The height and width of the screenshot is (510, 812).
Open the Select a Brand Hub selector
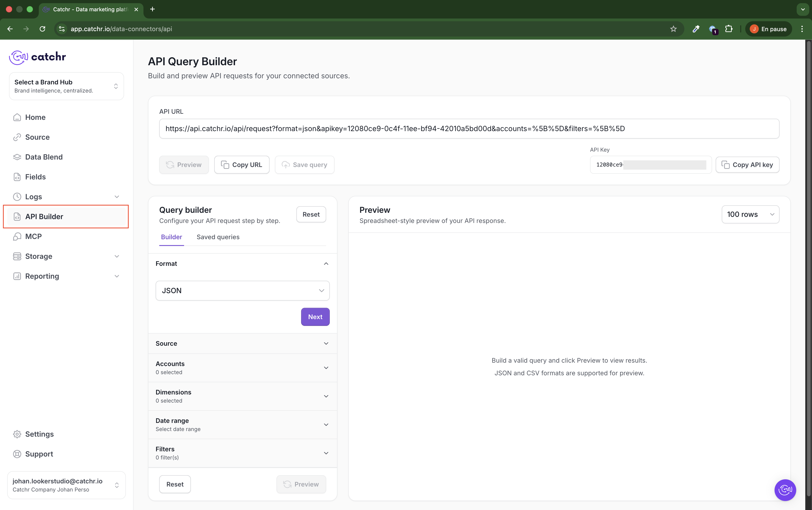click(66, 86)
